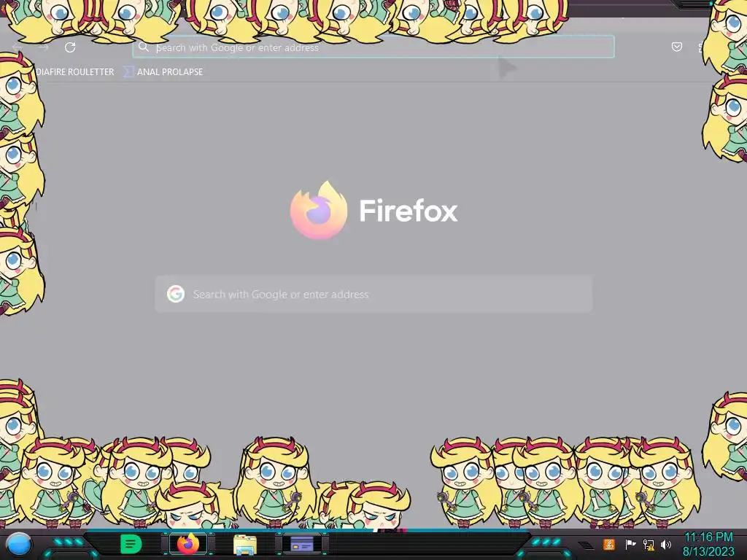Open the volume speaker tray icon
Screen dimensions: 747x560
(665, 544)
